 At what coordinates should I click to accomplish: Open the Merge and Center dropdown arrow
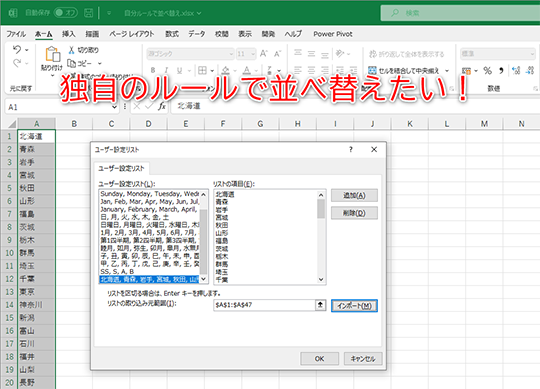point(447,71)
